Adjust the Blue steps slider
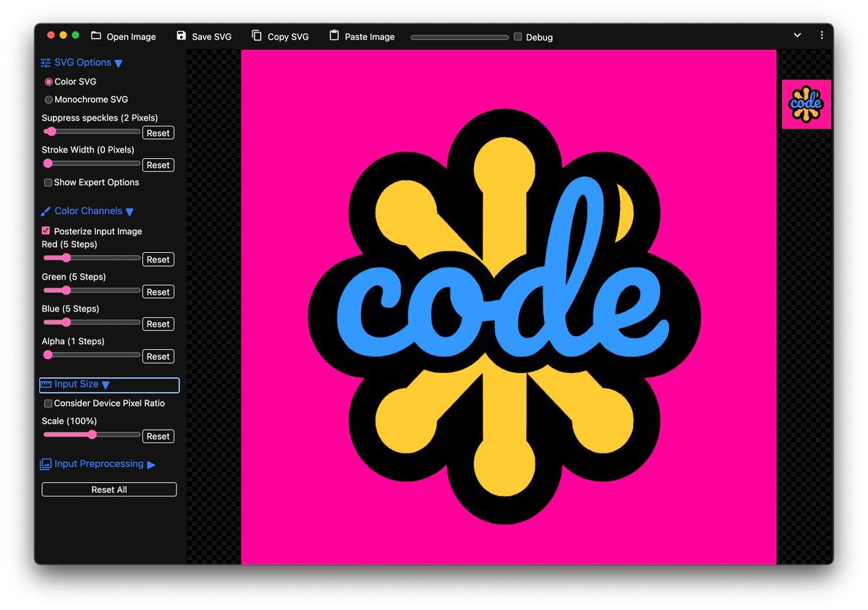868x610 pixels. (92, 322)
